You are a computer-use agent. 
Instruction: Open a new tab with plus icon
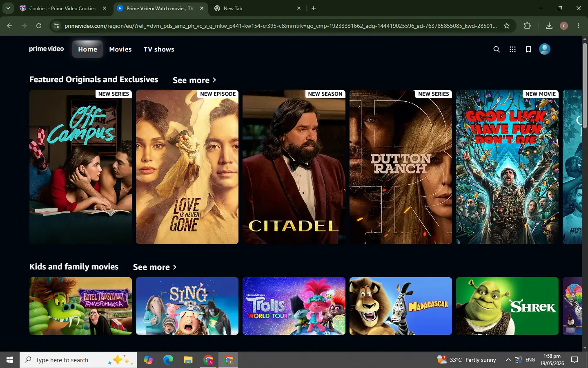[314, 8]
